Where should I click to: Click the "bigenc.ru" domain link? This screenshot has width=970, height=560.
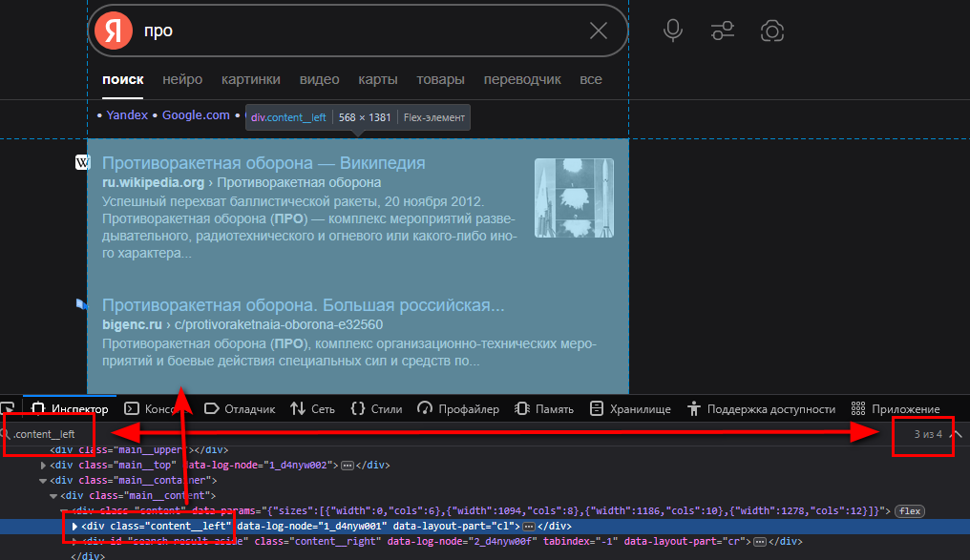click(132, 324)
